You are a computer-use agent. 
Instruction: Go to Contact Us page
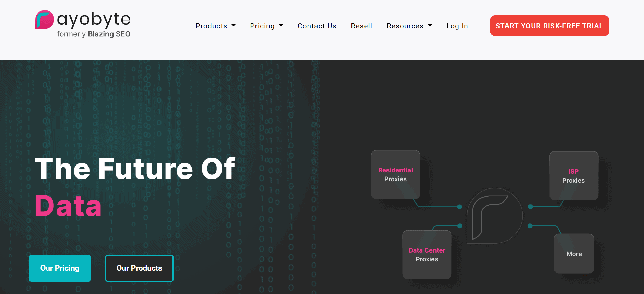[317, 26]
